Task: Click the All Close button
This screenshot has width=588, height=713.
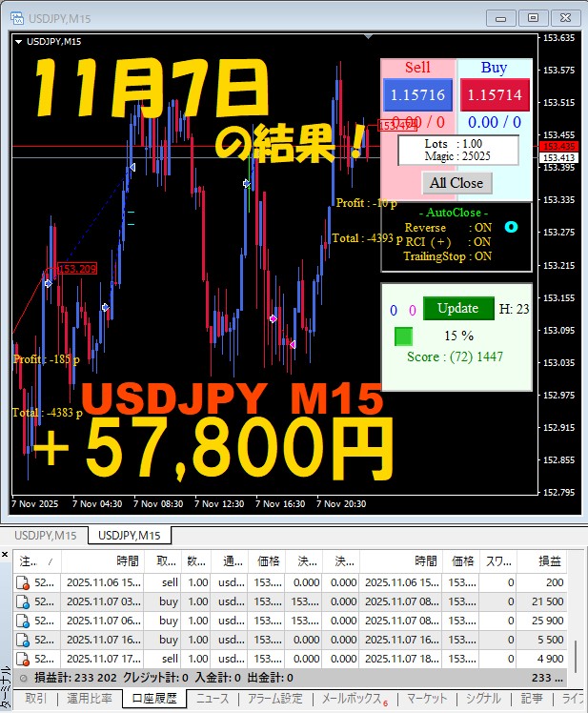Action: [x=456, y=183]
